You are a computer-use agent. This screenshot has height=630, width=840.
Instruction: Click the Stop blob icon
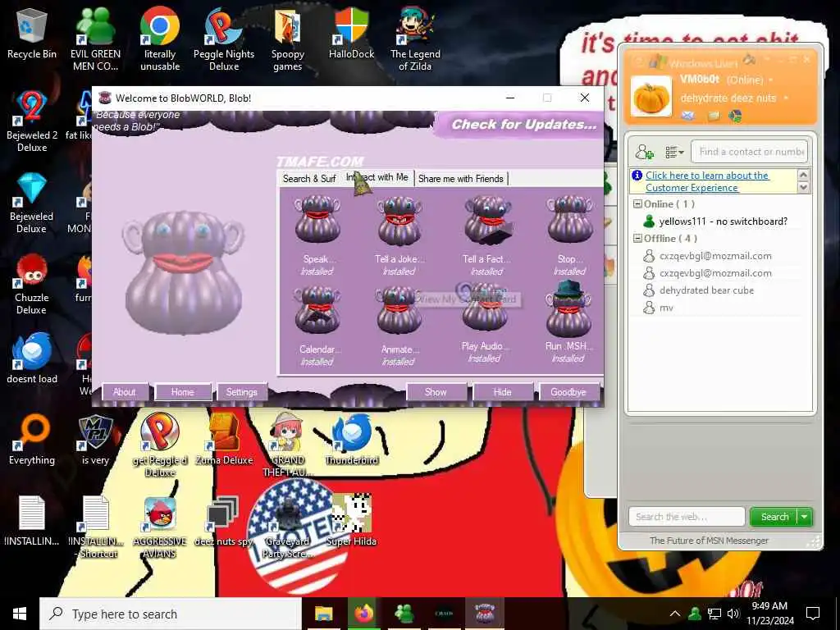pyautogui.click(x=570, y=219)
